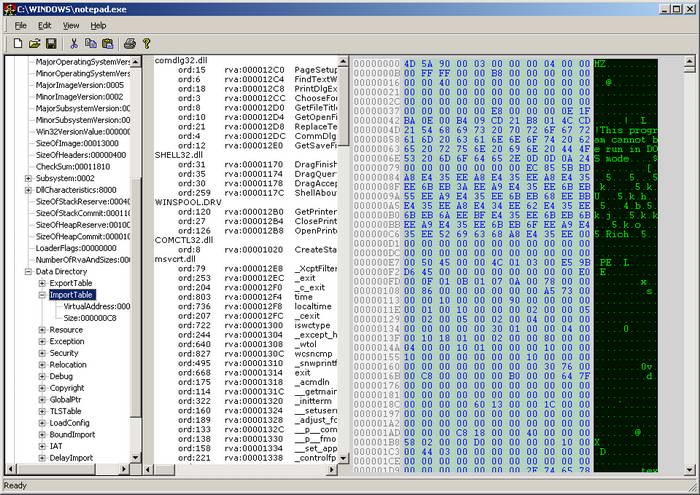
Task: Click import list scrollbar up arrow
Action: [x=343, y=62]
